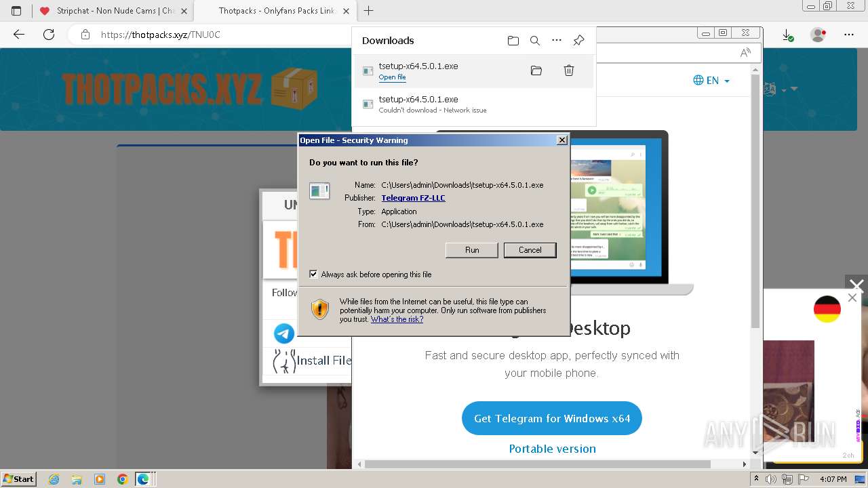
Task: Switch to the Thotpacks tab
Action: [x=276, y=11]
